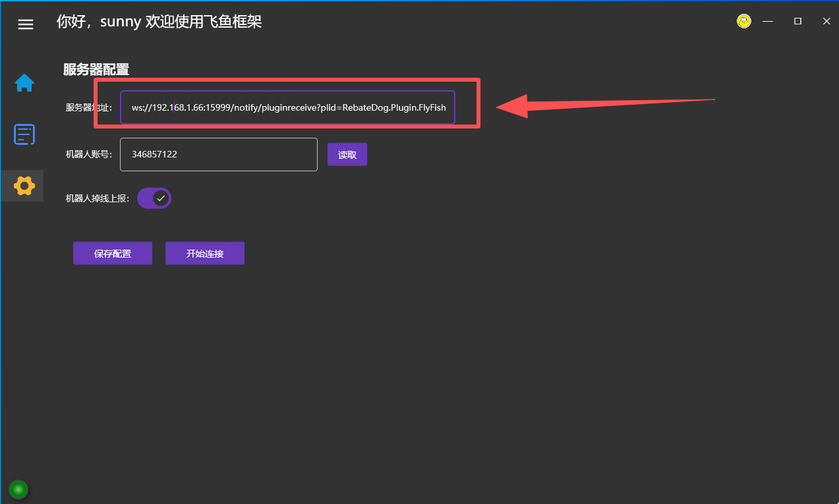Minimize the 飞鱼框架 window
Viewport: 839px width, 504px height.
(768, 22)
